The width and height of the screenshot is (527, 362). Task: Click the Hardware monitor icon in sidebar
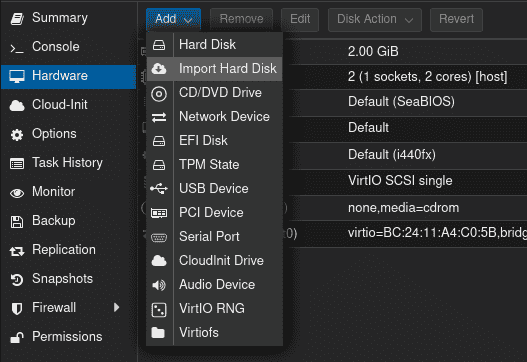pyautogui.click(x=17, y=76)
